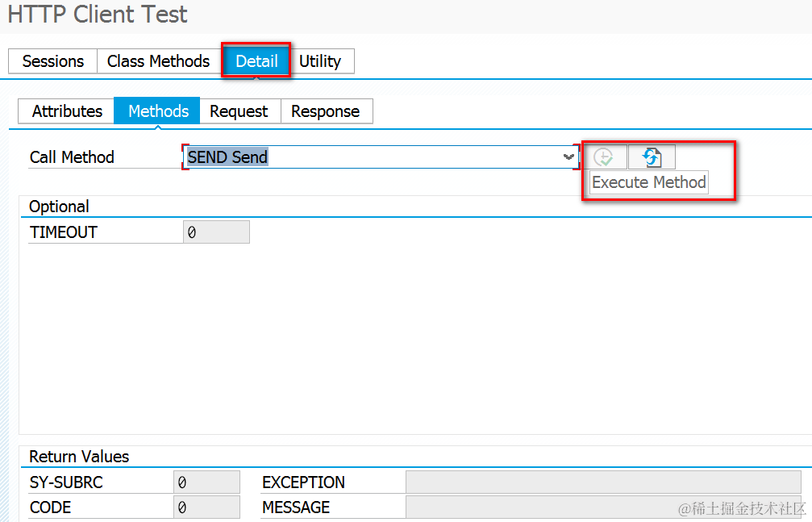Image resolution: width=812 pixels, height=522 pixels.
Task: Go to the Utility tab
Action: click(320, 61)
